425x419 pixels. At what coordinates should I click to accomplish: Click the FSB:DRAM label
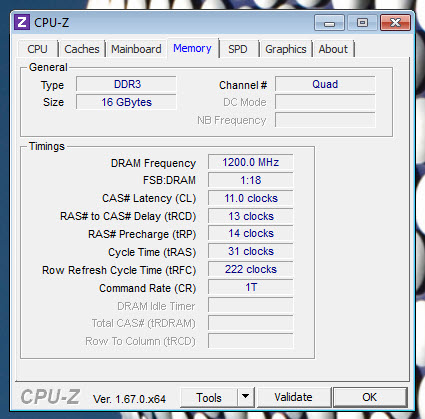click(169, 180)
